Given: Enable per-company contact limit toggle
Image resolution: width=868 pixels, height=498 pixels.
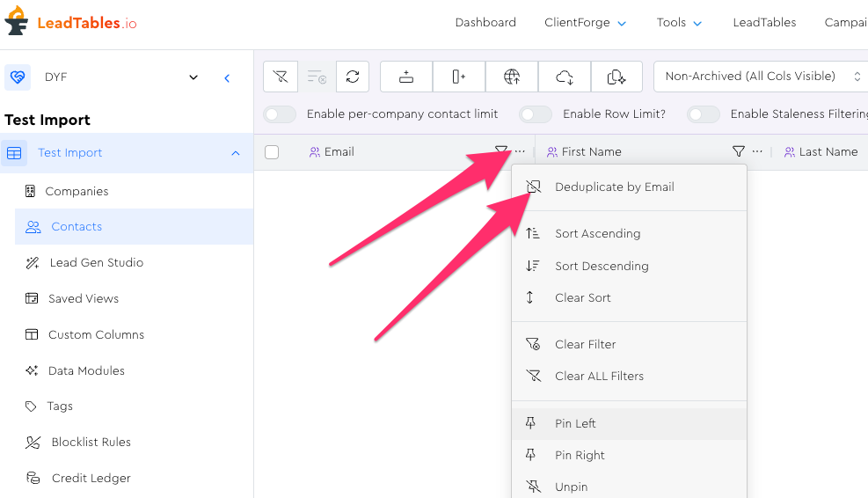Looking at the screenshot, I should coord(280,114).
